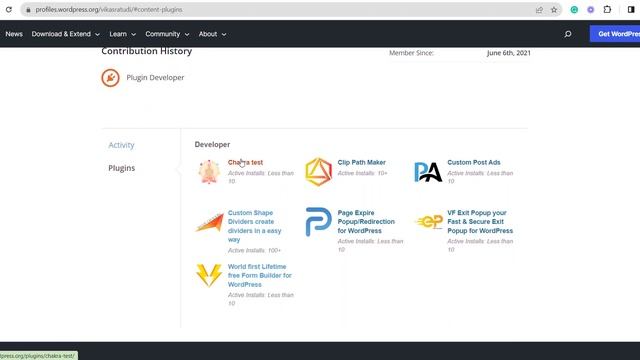
Task: Open the Extensions puzzle piece menu
Action: [x=607, y=9]
